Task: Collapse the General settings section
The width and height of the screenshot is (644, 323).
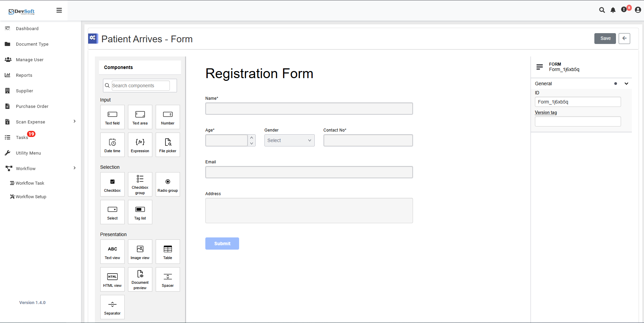Action: (626, 84)
